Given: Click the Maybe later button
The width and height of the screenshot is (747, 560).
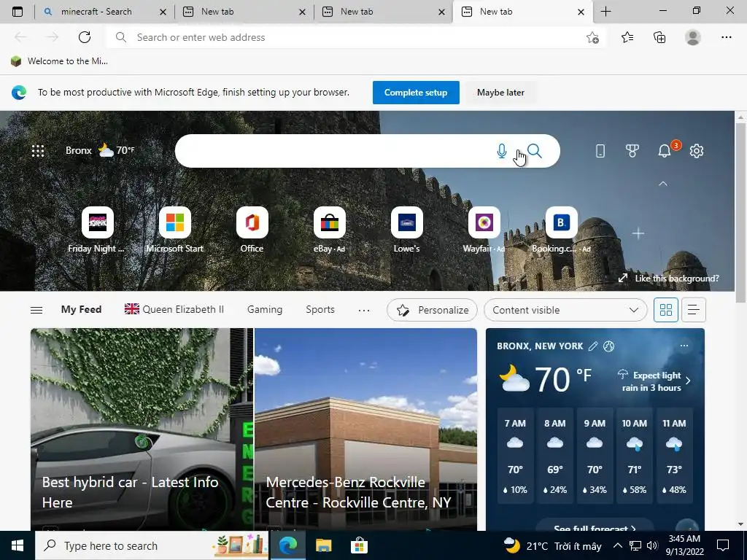Looking at the screenshot, I should coord(500,93).
